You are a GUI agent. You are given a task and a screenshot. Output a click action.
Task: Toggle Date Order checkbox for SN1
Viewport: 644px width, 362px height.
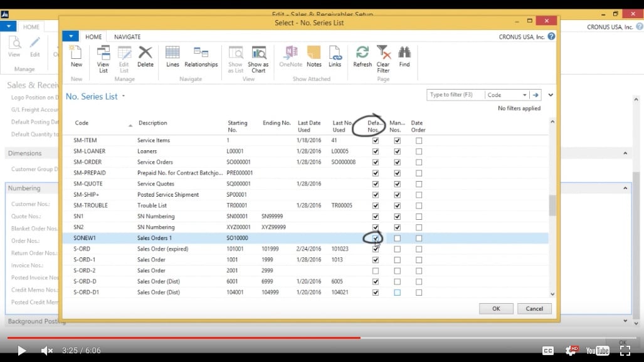(x=418, y=216)
